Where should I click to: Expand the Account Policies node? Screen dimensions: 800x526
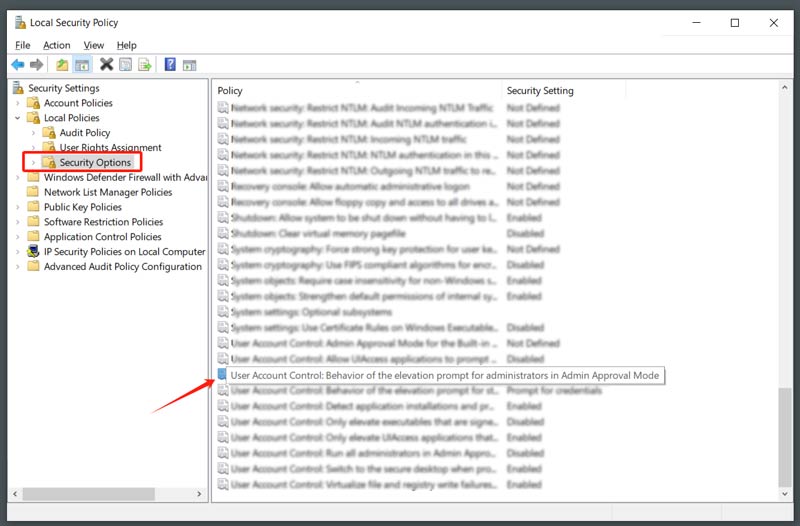[x=18, y=103]
